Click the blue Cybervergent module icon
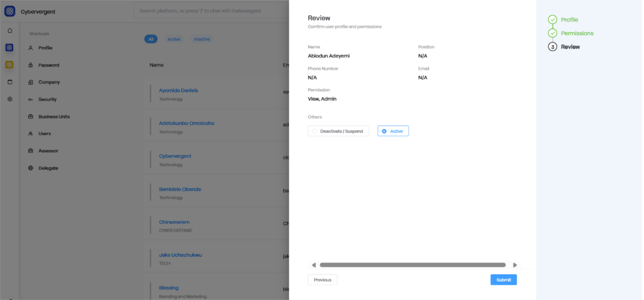Image resolution: width=644 pixels, height=300 pixels. point(10,48)
